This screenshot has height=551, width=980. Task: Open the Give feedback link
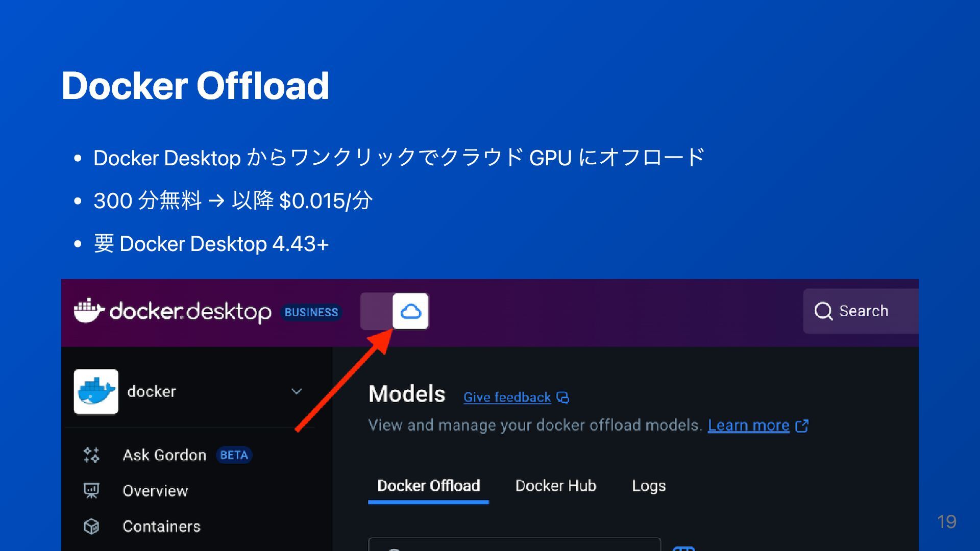click(x=507, y=397)
